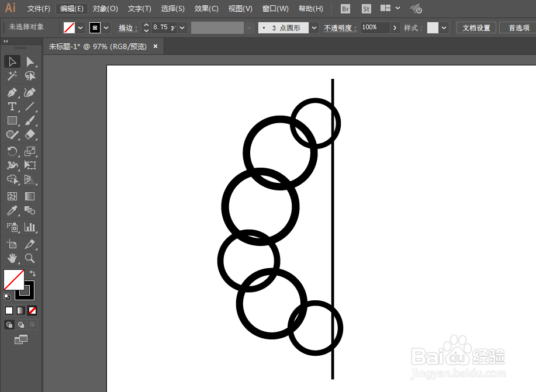The image size is (536, 392).
Task: Open the Brushes panel via the Br icon
Action: point(345,9)
